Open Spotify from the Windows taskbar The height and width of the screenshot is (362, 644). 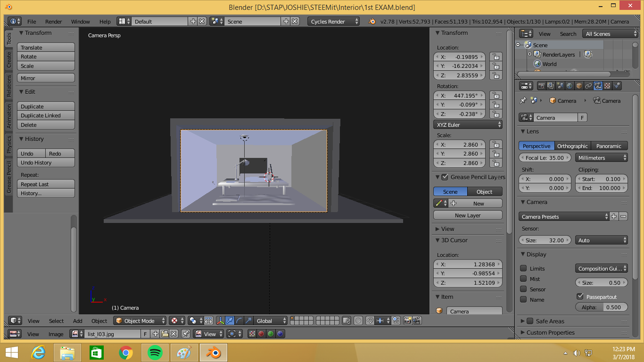tap(155, 352)
